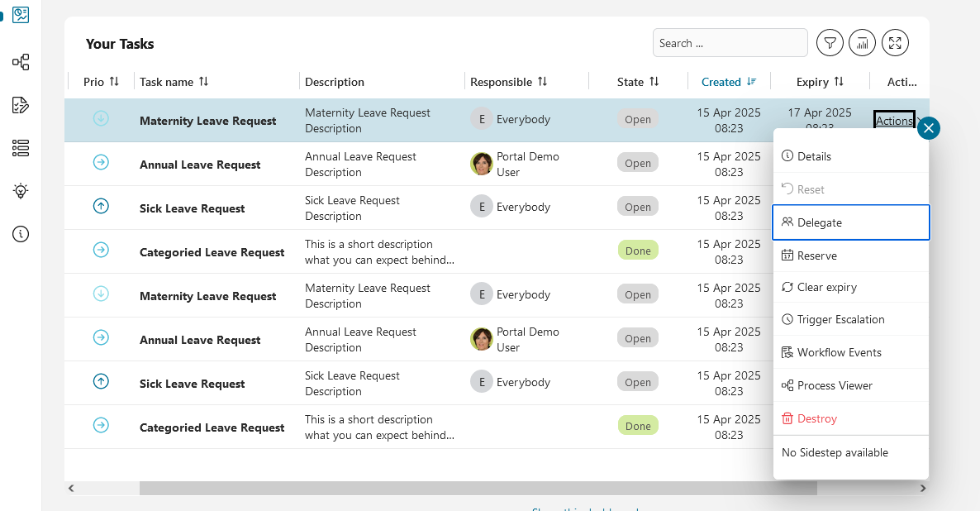Viewport: 980px width, 511px height.
Task: Sort tasks by Prio column
Action: 114,82
